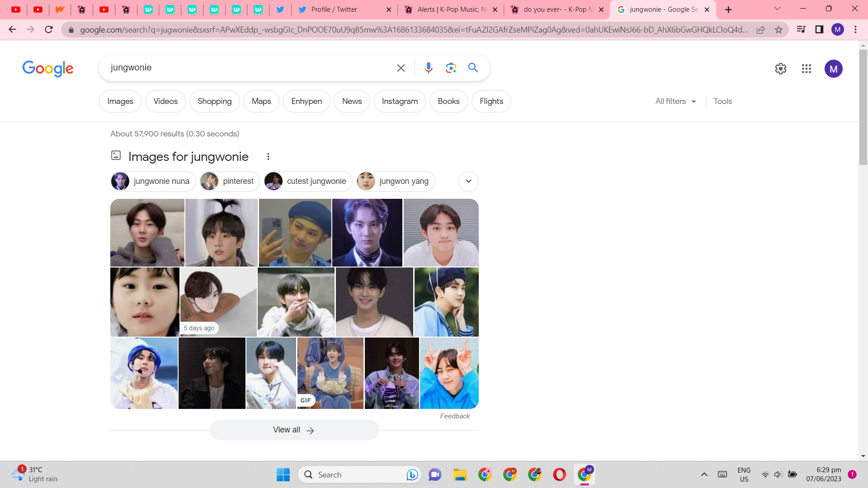Switch to News results tab
This screenshot has width=868, height=488.
point(352,101)
